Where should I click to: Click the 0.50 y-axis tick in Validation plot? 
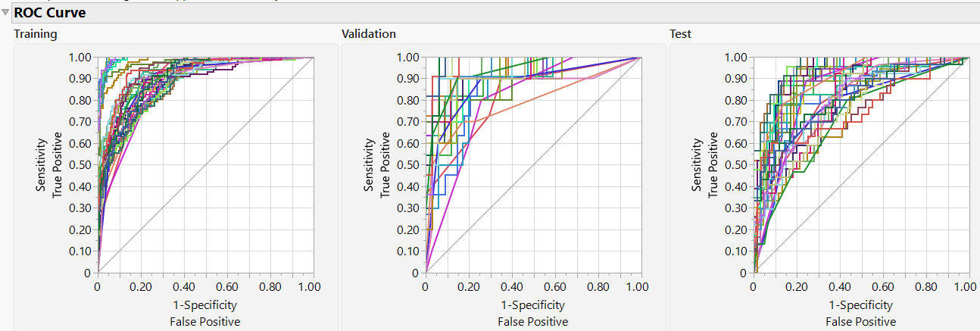tap(408, 165)
